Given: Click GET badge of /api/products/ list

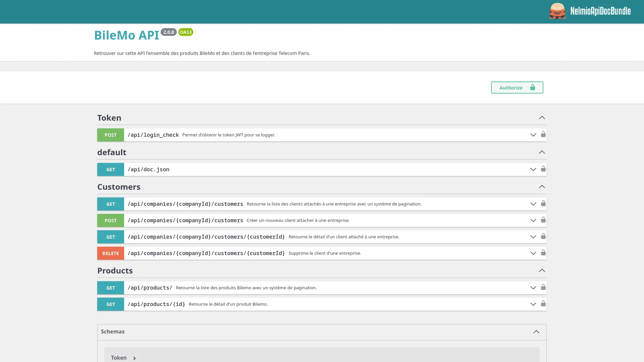Looking at the screenshot, I should (111, 288).
